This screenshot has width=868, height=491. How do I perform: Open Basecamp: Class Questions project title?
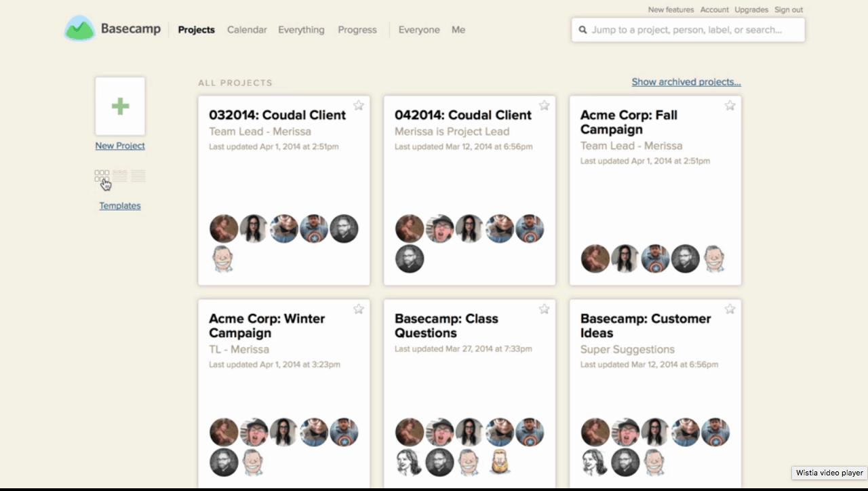[446, 326]
